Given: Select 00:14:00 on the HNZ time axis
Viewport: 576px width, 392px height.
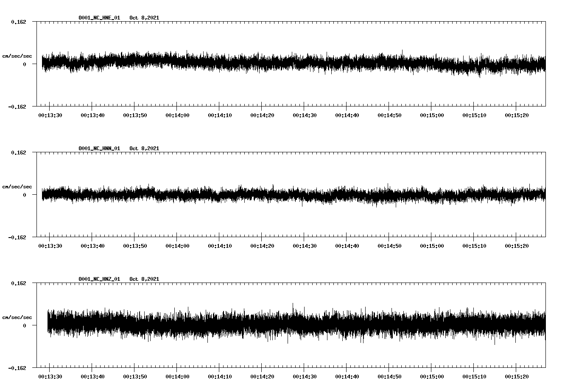Looking at the screenshot, I should coord(177,377).
